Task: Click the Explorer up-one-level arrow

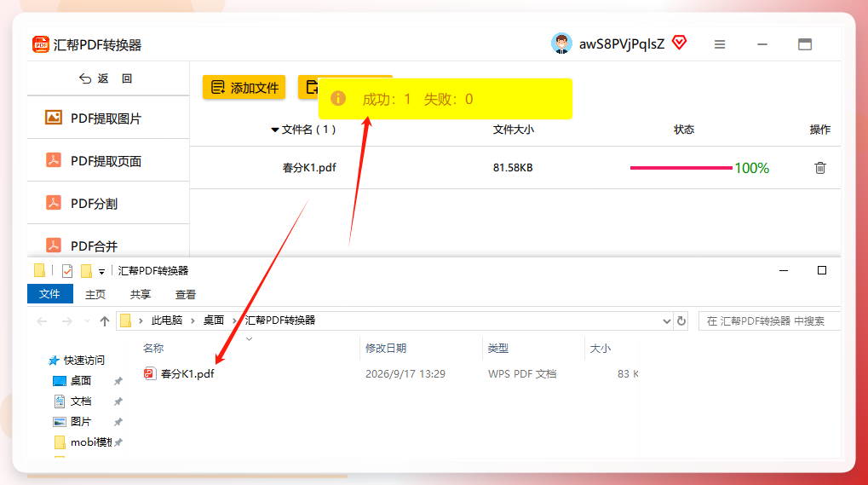Action: [x=104, y=321]
